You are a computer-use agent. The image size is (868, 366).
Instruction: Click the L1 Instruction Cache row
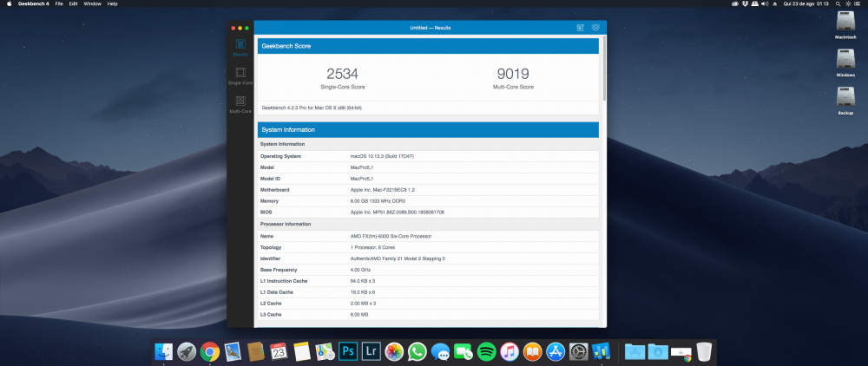click(428, 281)
